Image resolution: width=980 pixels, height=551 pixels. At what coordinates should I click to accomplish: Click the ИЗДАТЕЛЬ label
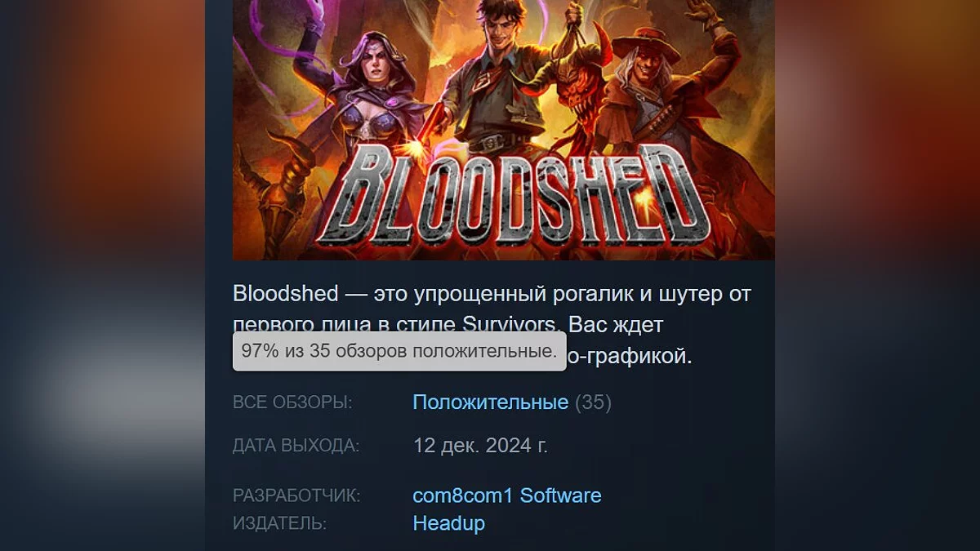(x=279, y=523)
